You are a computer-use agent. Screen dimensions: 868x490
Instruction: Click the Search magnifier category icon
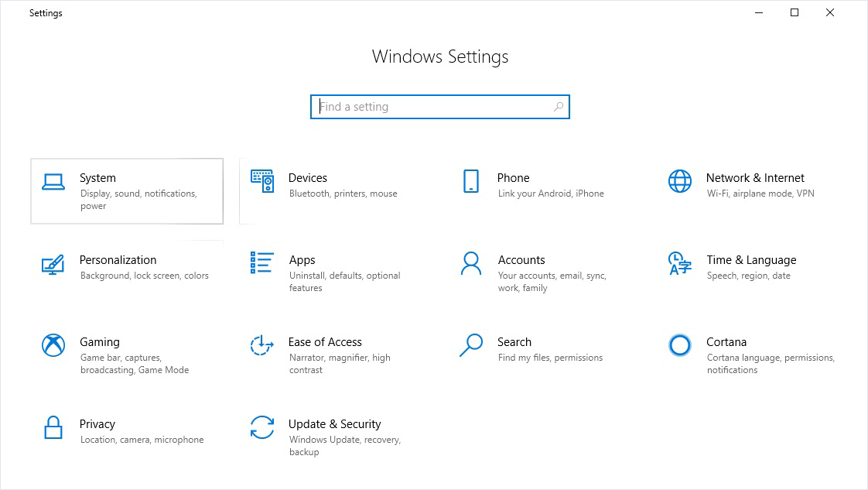[x=471, y=345]
